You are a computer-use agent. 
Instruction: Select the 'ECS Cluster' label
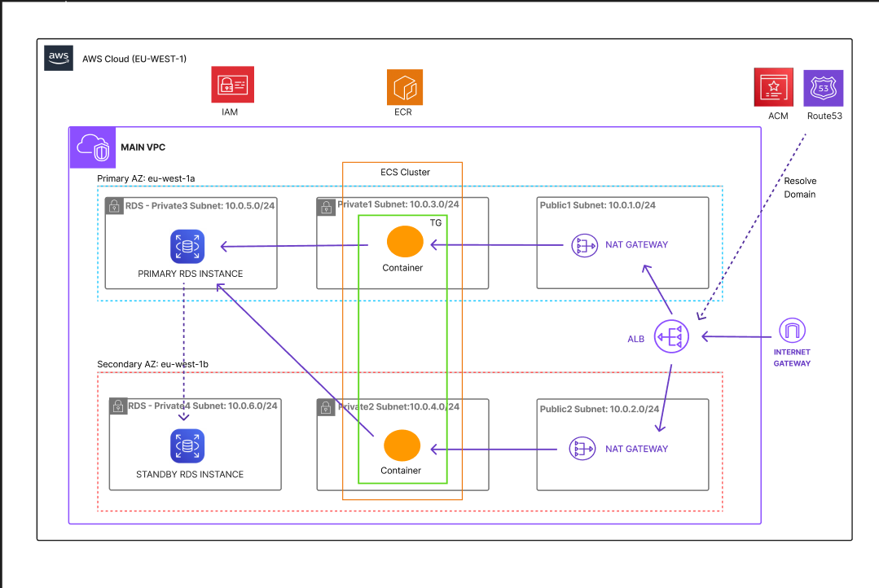coord(406,172)
